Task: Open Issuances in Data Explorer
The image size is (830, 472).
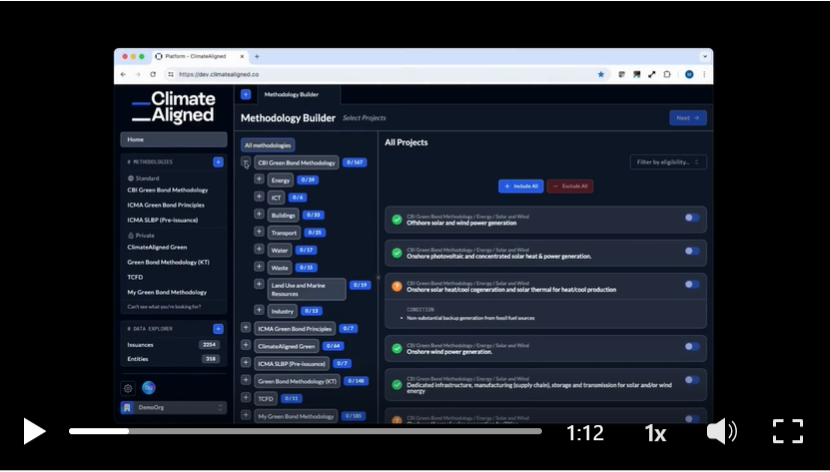Action: point(174,344)
